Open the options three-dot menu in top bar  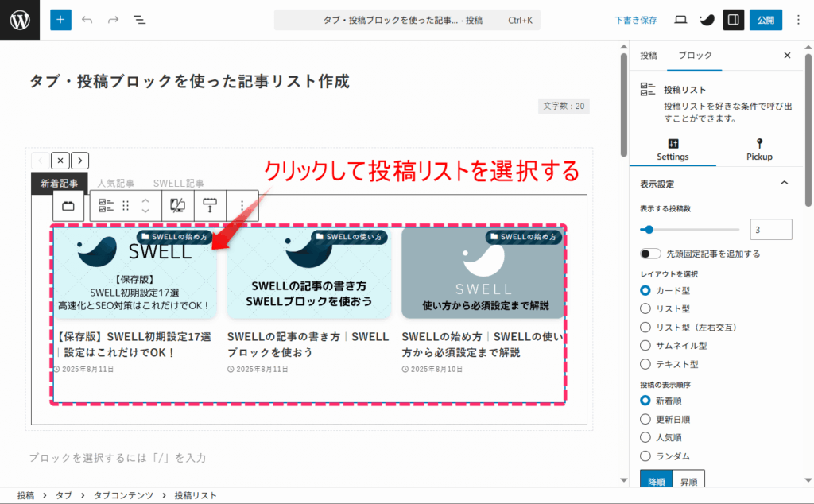(798, 20)
